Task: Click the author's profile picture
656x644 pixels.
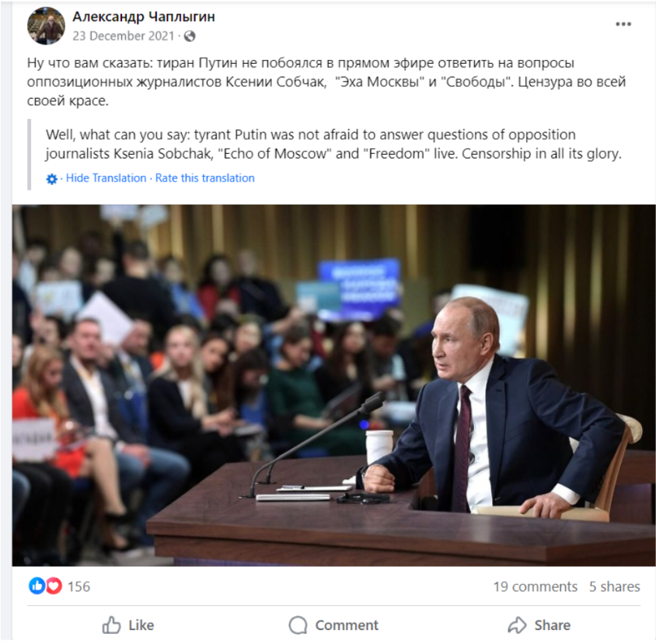Action: 46,26
